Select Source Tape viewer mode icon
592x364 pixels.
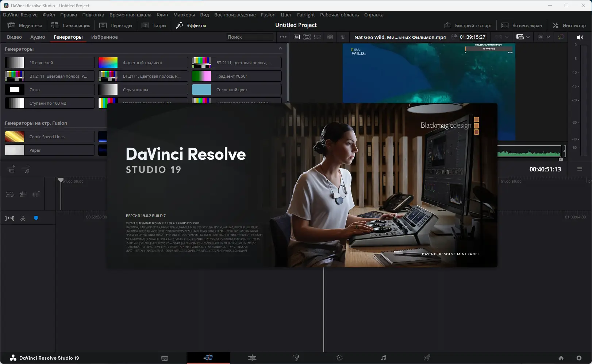(x=307, y=37)
